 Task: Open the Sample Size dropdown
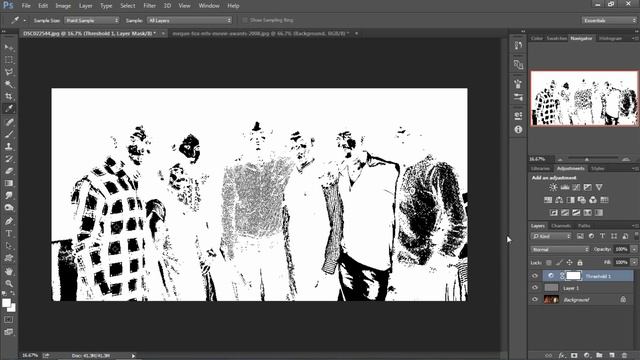coord(92,20)
